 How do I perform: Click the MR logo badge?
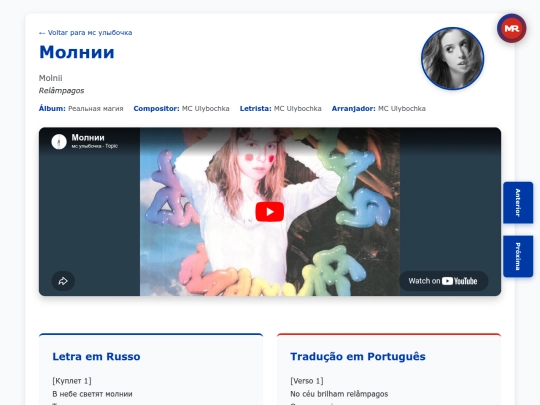pos(511,28)
